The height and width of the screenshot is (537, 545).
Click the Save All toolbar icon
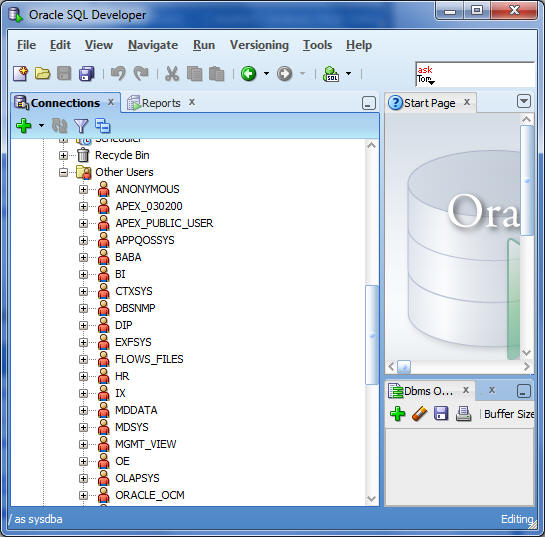click(x=87, y=74)
